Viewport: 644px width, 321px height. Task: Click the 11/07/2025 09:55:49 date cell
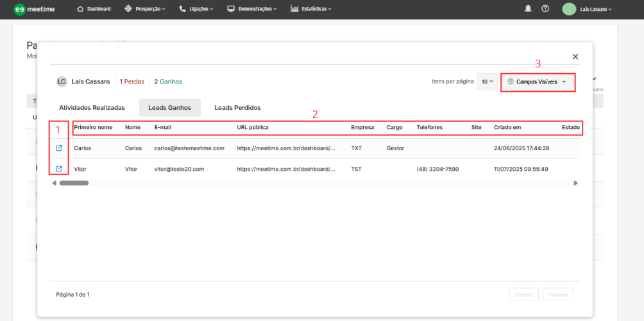pyautogui.click(x=521, y=169)
